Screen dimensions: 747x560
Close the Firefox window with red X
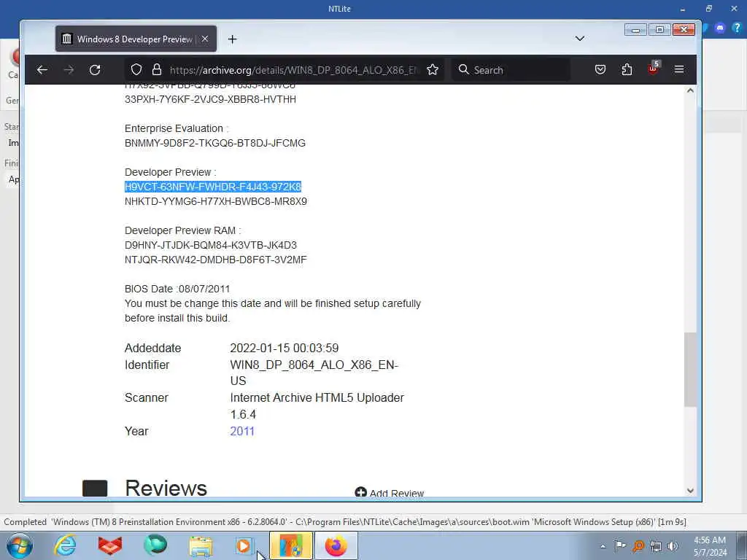tap(684, 29)
